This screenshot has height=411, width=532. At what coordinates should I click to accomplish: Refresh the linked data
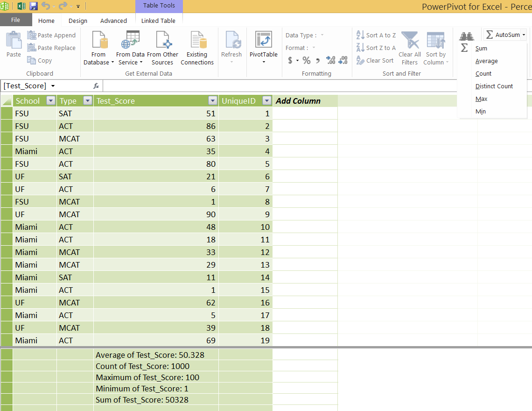coord(231,47)
